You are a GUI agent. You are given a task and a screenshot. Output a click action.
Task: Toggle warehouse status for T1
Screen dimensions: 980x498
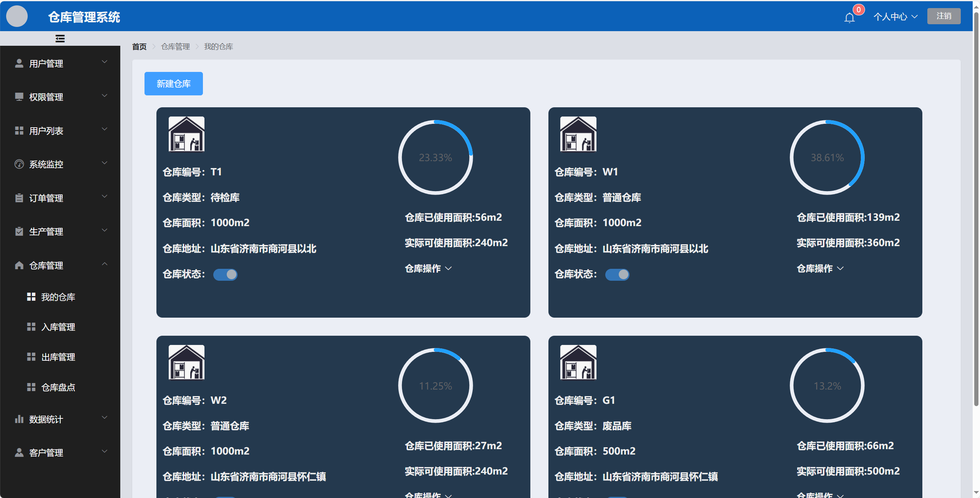tap(225, 274)
